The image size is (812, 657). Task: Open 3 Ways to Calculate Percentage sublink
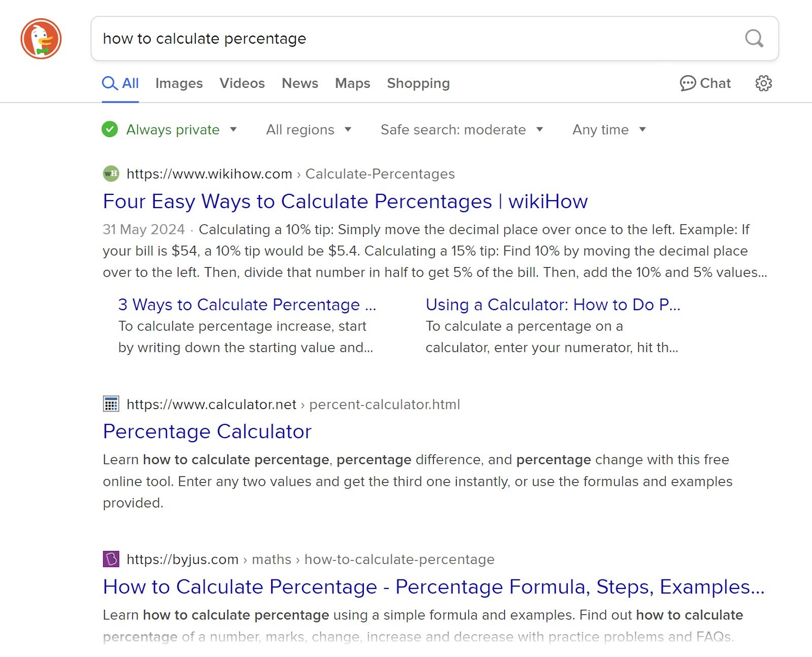click(247, 305)
